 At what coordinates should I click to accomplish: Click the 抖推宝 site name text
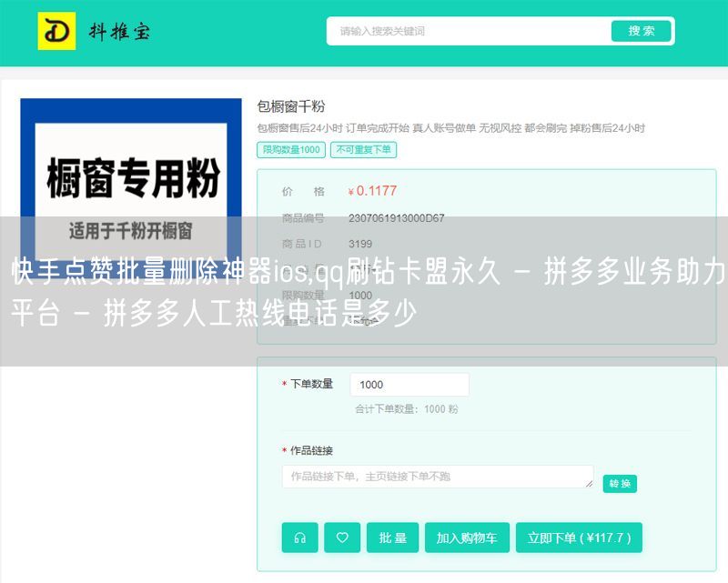click(120, 32)
